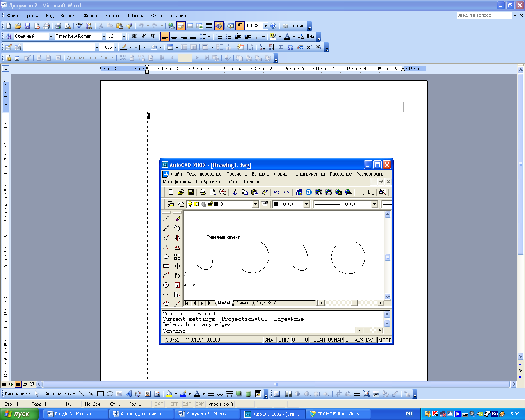Screen dimensions: 525x420
Task: Expand Автофигуры menu
Action: [60, 394]
